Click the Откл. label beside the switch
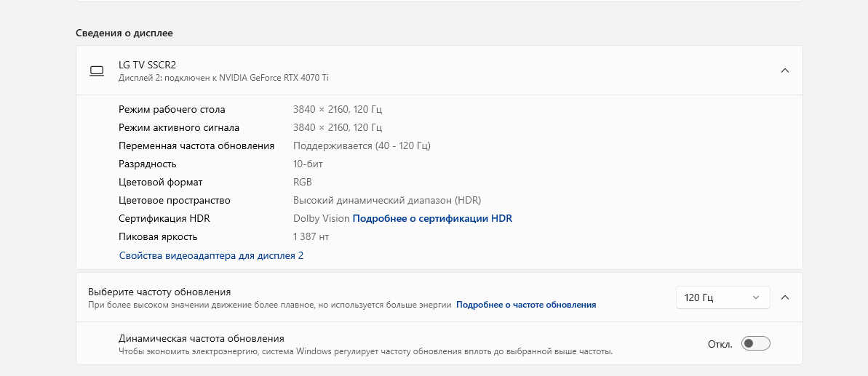 pos(720,344)
